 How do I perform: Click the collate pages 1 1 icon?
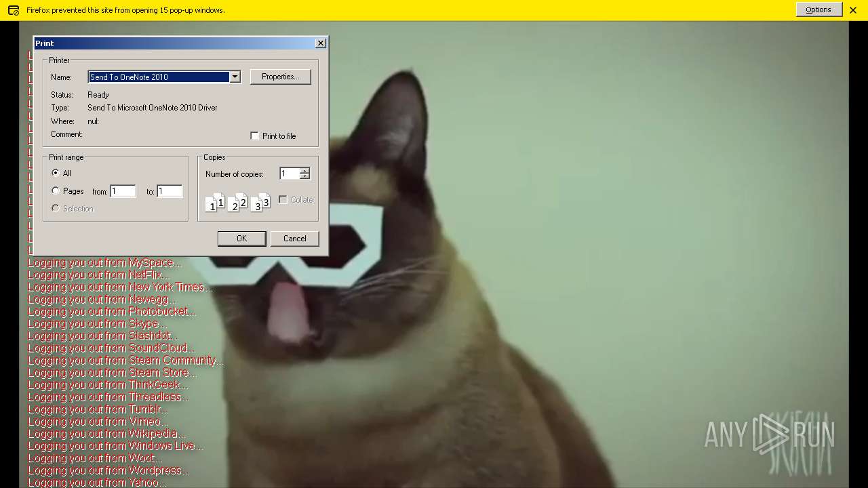coord(215,203)
